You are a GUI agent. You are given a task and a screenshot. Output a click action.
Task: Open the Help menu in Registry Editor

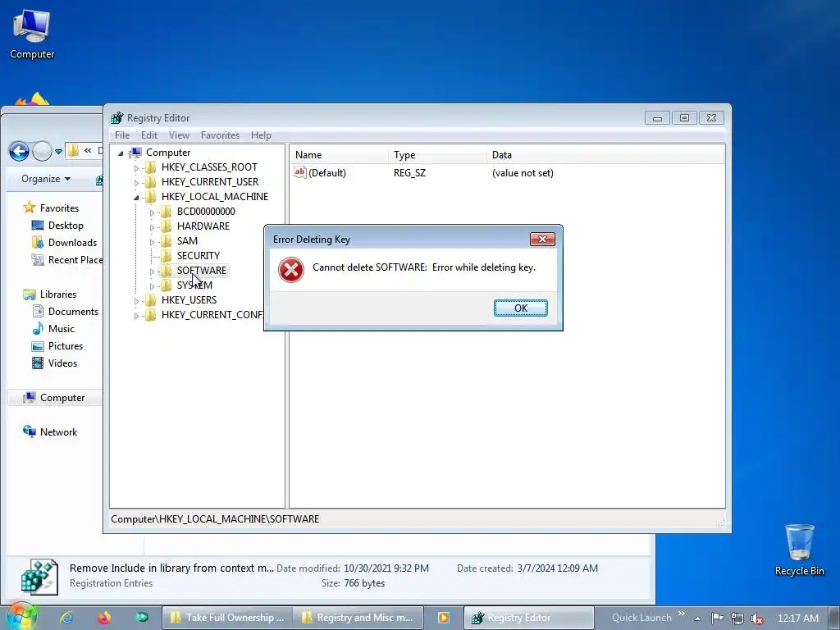(261, 135)
